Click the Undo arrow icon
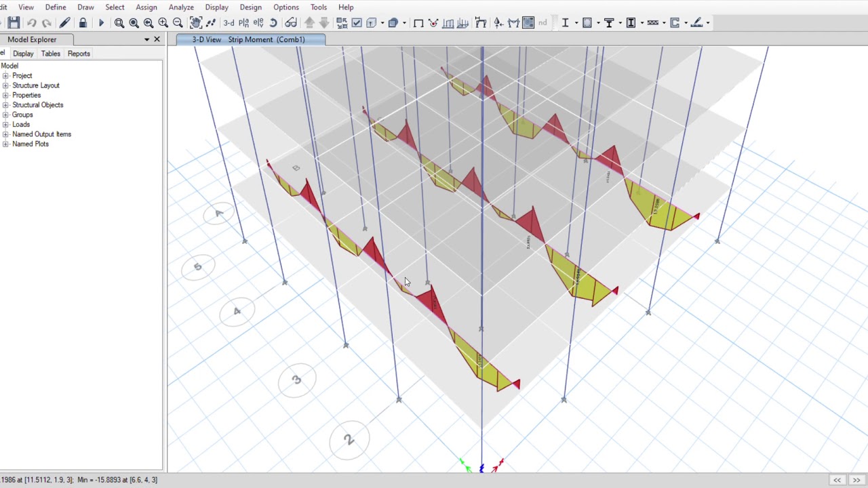 (32, 22)
